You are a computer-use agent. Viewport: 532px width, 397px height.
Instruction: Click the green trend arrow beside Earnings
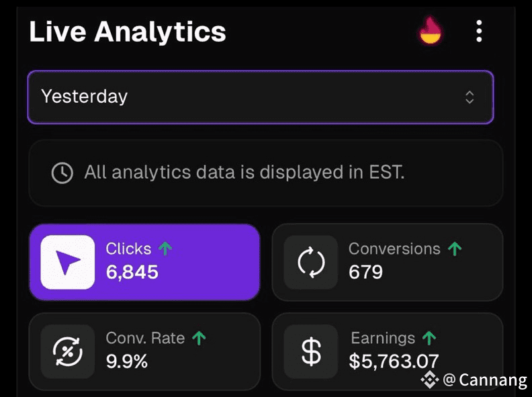(429, 338)
